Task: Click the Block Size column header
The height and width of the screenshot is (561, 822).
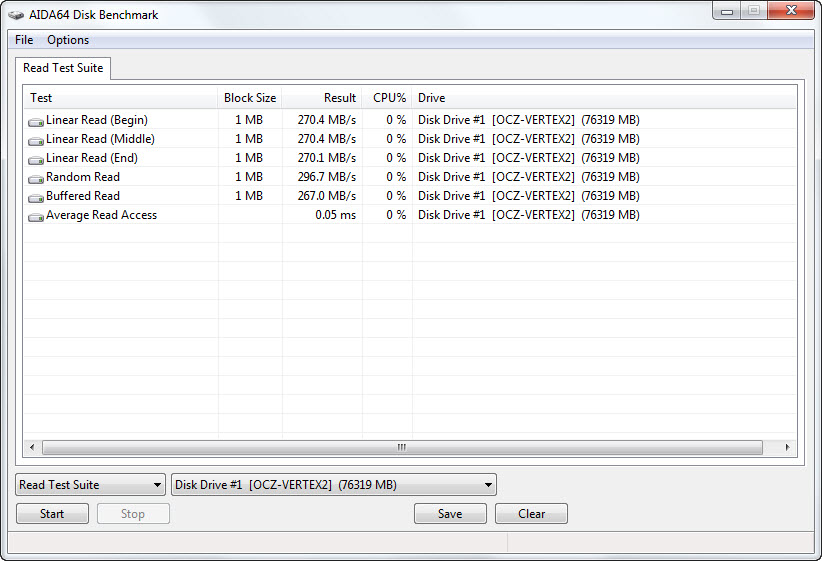Action: coord(250,98)
